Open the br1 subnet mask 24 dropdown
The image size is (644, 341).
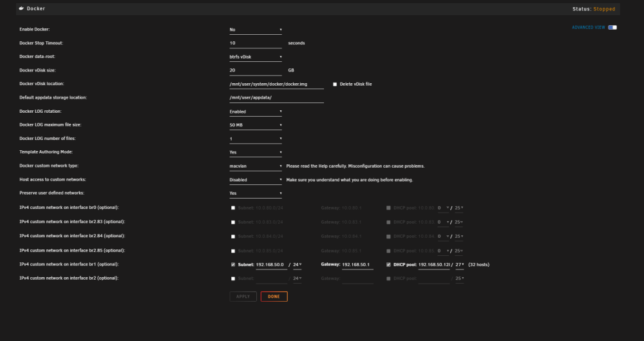pos(298,265)
